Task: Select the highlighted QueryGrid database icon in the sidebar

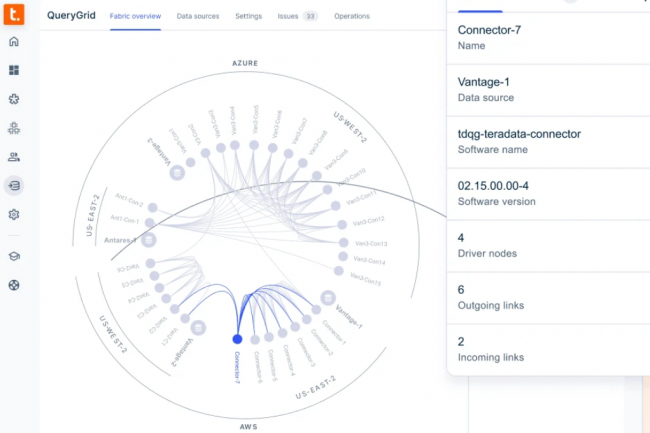Action: [14, 186]
